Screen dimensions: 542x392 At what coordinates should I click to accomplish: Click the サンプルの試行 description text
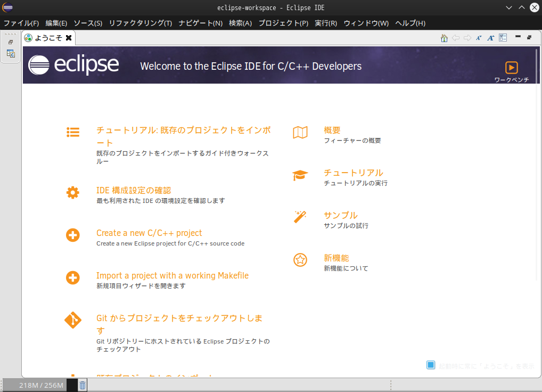tap(346, 225)
